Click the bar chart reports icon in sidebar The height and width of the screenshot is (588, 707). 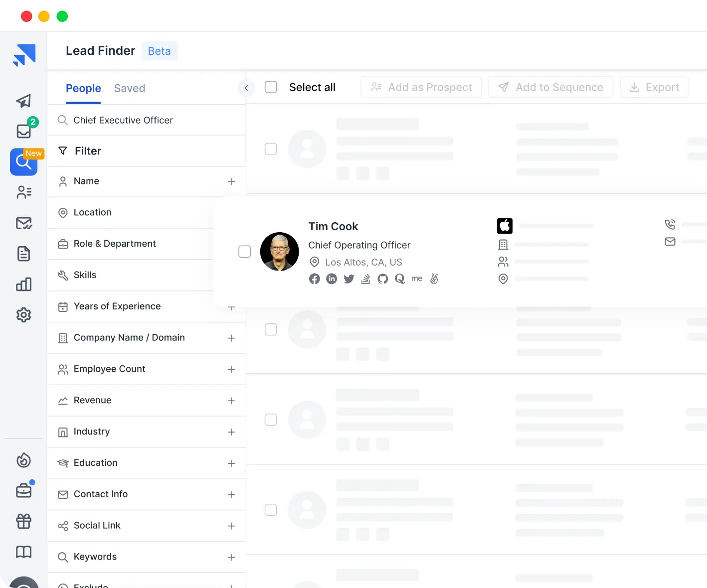(x=23, y=285)
